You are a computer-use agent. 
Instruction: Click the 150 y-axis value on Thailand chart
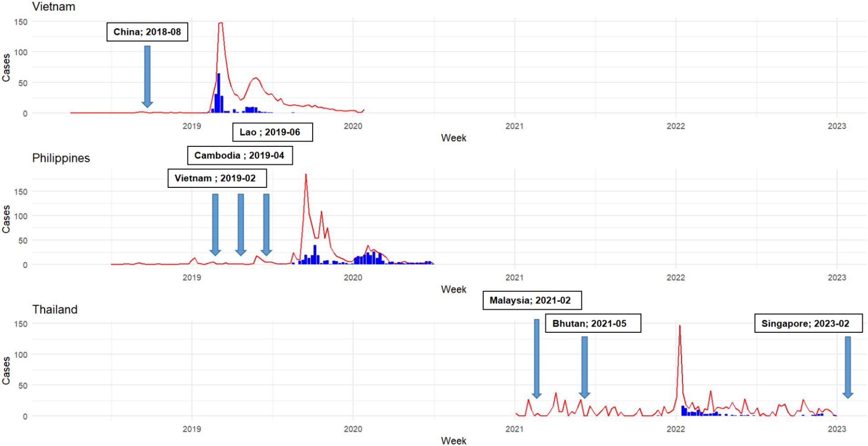coord(21,324)
